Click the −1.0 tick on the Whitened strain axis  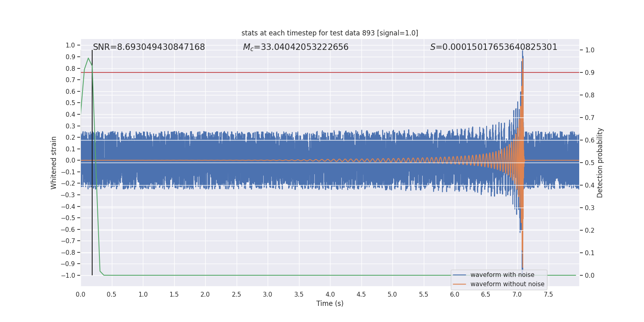[x=68, y=276]
